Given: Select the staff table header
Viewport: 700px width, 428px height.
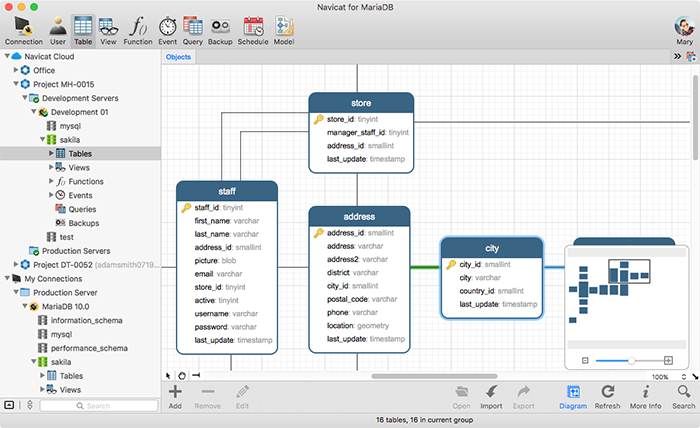Looking at the screenshot, I should coord(227,191).
